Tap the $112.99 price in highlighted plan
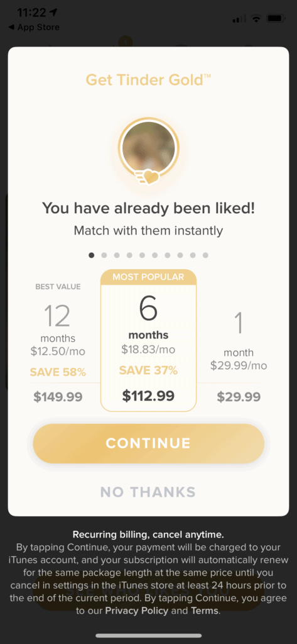The height and width of the screenshot is (644, 297). (x=148, y=396)
